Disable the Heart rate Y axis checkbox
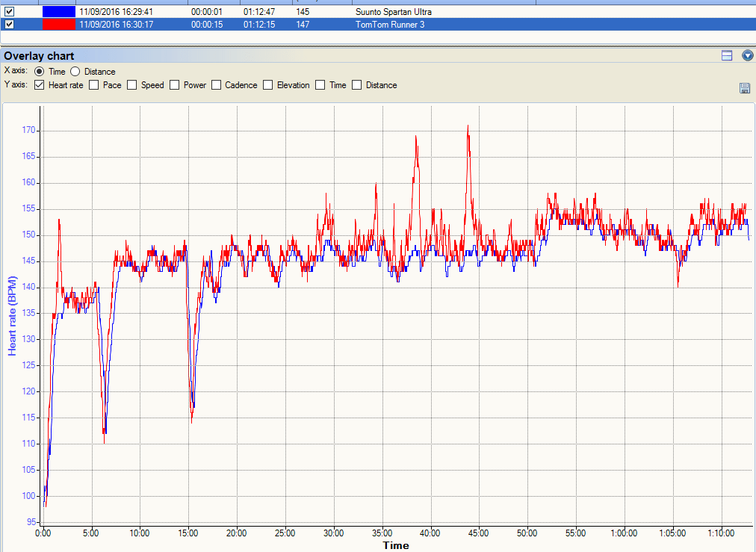Viewport: 756px width, 552px height. 40,85
